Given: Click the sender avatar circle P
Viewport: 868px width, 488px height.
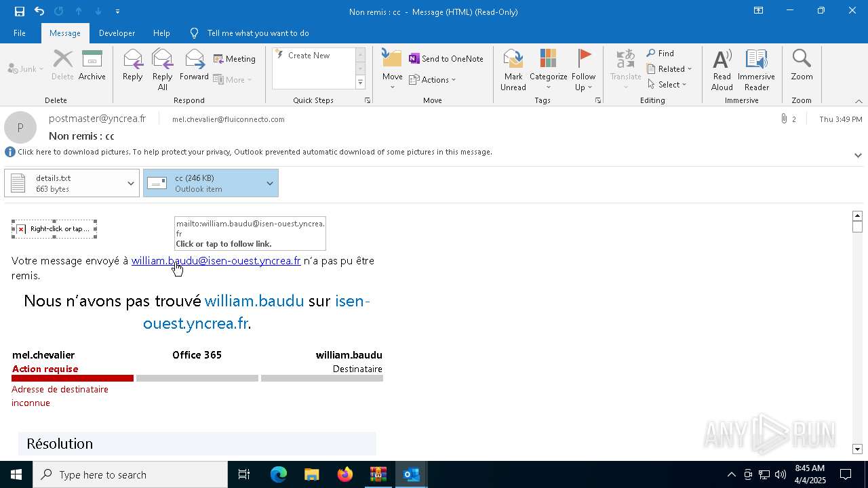Looking at the screenshot, I should [x=20, y=127].
